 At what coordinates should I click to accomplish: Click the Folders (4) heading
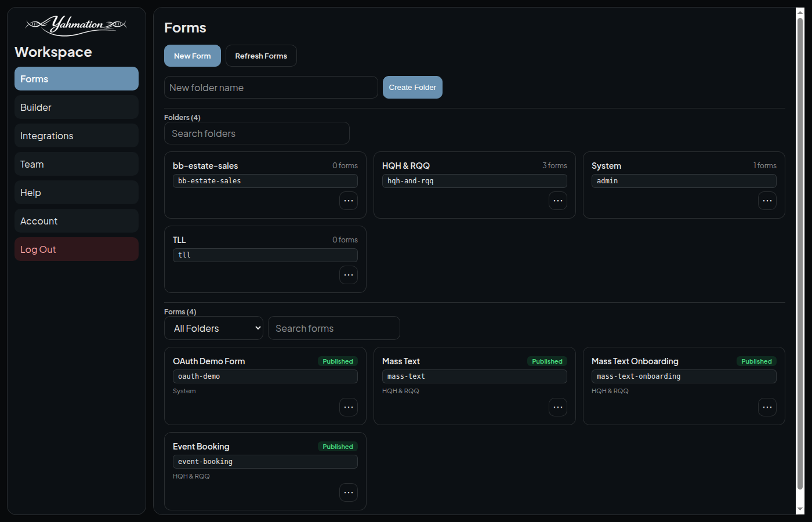[182, 117]
